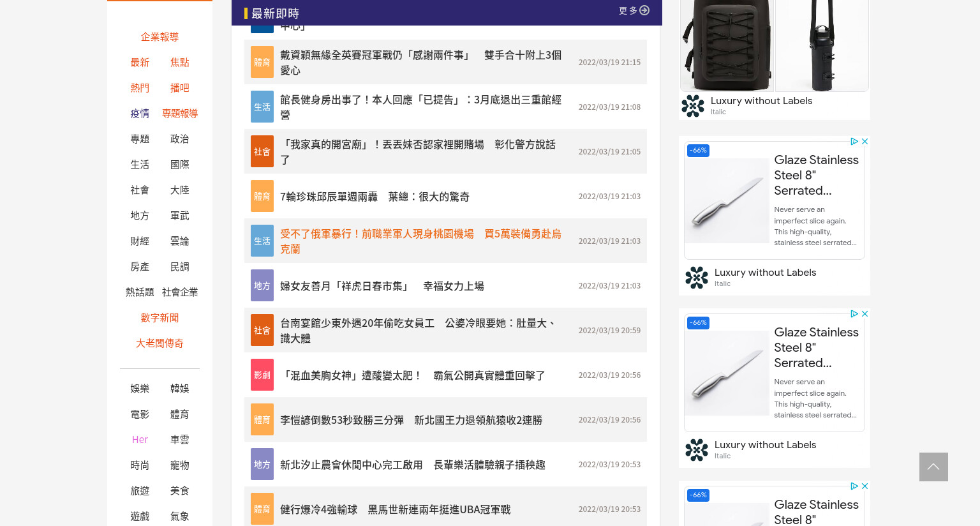Open 混血美胸女神遭酸變太肥 article
Screen dimensions: 980x526
412,375
